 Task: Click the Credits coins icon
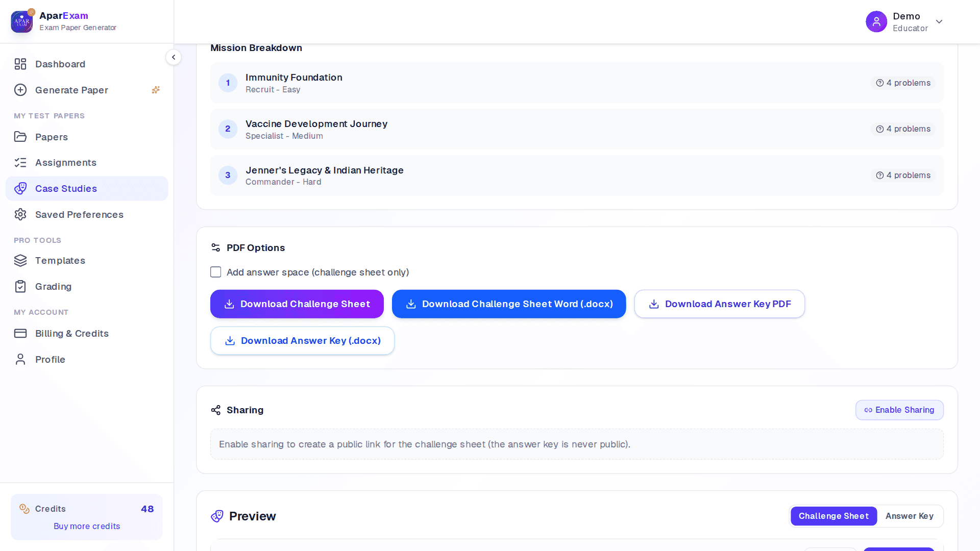(24, 509)
